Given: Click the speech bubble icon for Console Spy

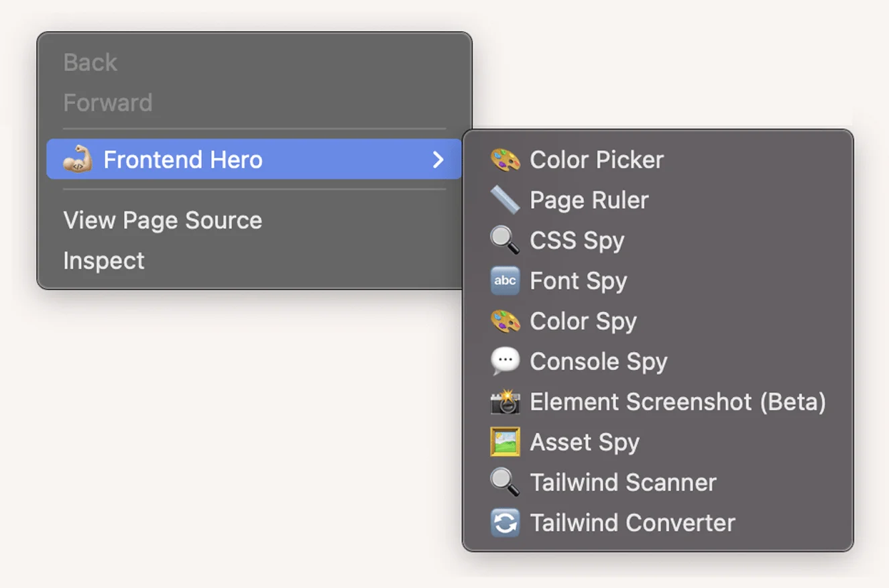Looking at the screenshot, I should pos(505,361).
